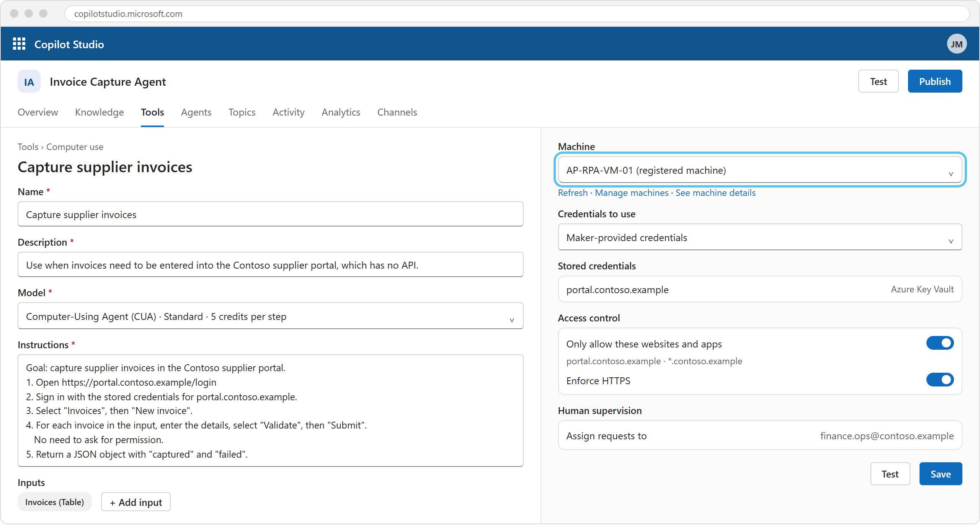
Task: Click the Test button beside Publish
Action: [878, 81]
